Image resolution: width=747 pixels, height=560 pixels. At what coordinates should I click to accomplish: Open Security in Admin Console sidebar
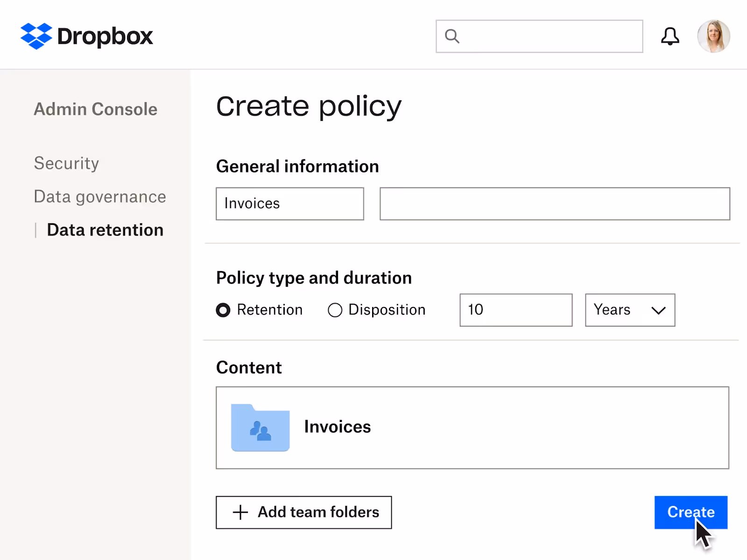(x=66, y=163)
